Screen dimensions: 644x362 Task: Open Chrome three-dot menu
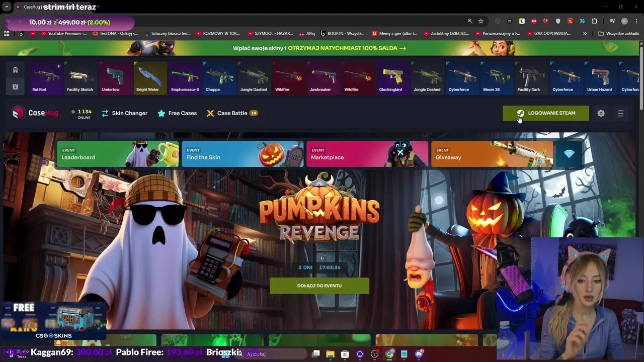point(635,21)
